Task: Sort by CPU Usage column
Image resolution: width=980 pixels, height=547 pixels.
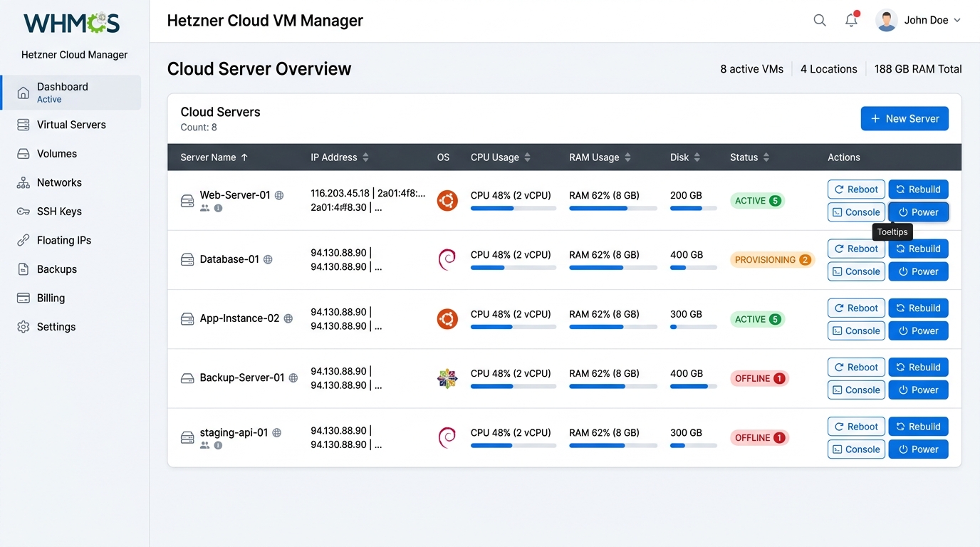Action: pyautogui.click(x=527, y=157)
